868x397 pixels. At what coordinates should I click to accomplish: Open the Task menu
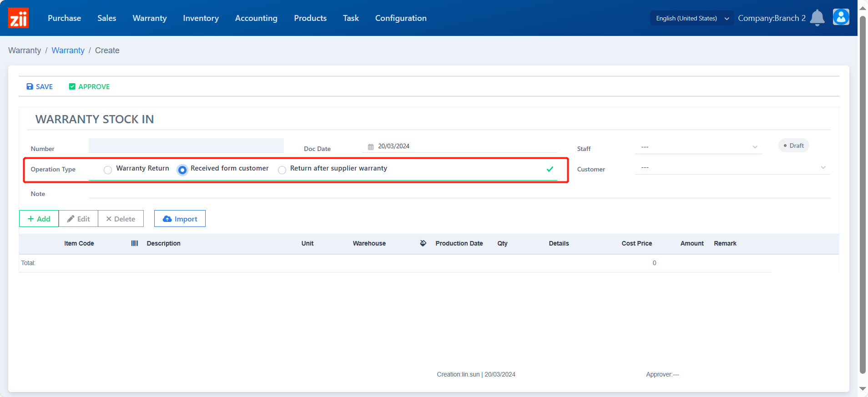coord(351,18)
